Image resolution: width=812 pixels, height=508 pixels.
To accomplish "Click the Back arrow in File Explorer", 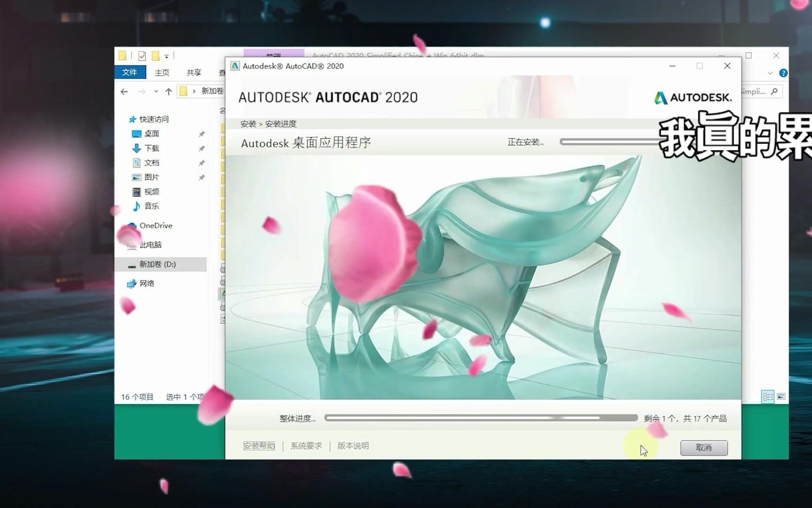I will [124, 91].
